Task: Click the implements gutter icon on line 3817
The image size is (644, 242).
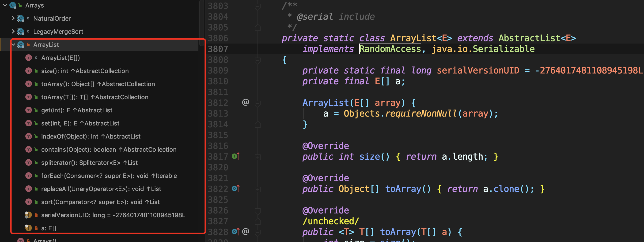Action: 235,156
